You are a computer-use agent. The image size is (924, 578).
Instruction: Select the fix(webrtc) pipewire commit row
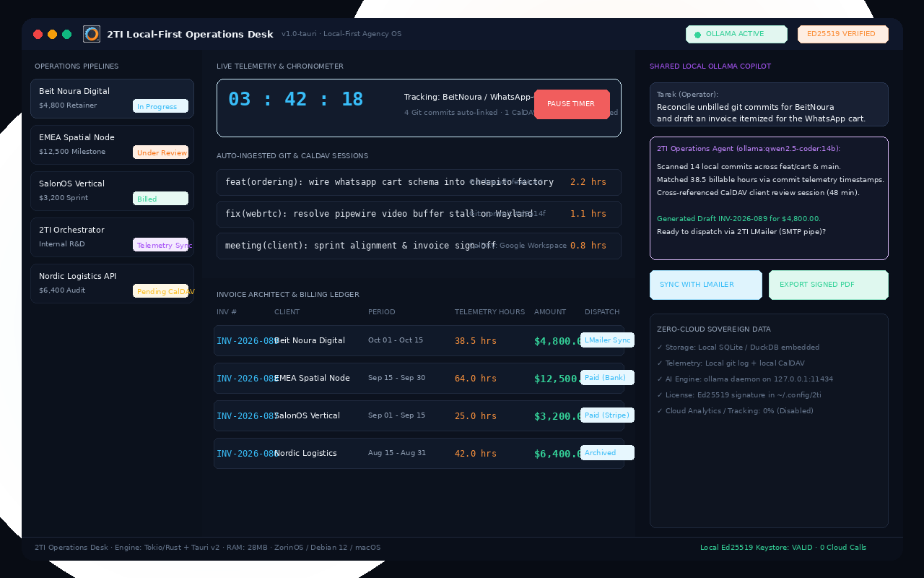419,214
